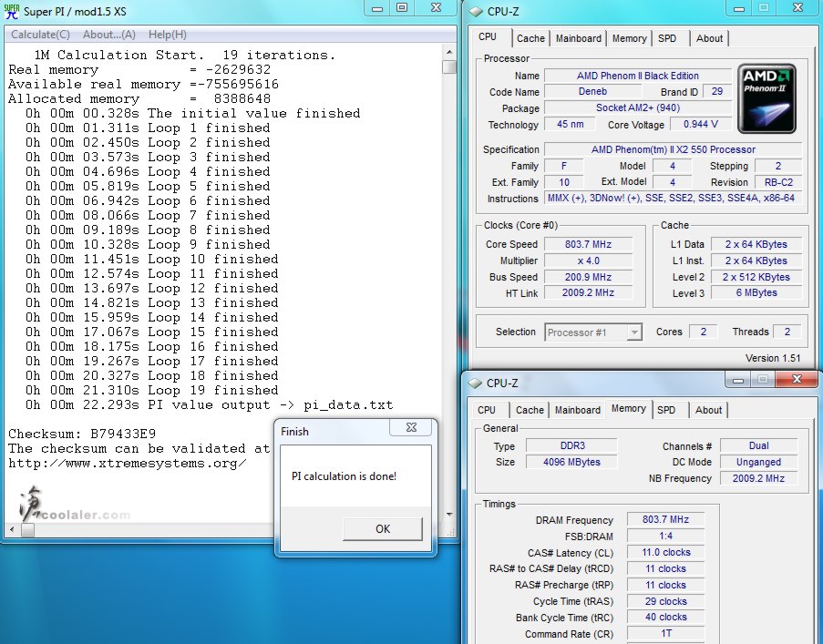
Task: Click the memory Type value 'DDR3'
Action: [572, 445]
